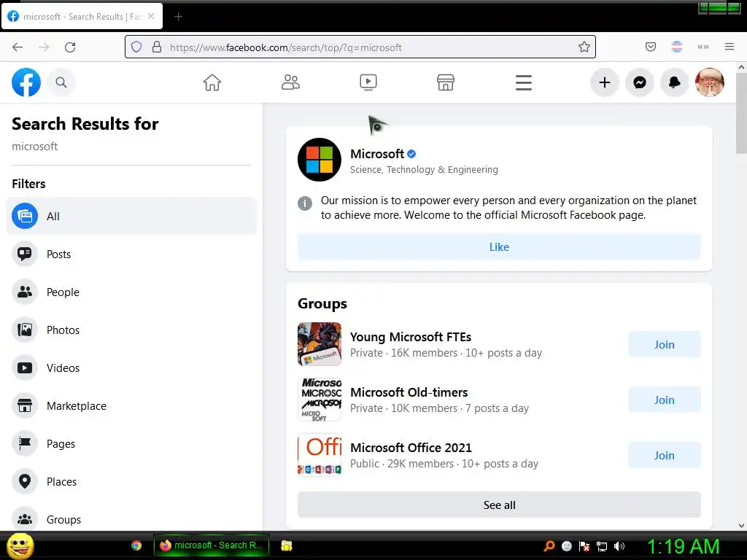Click the site security padlock icon

coord(157,47)
